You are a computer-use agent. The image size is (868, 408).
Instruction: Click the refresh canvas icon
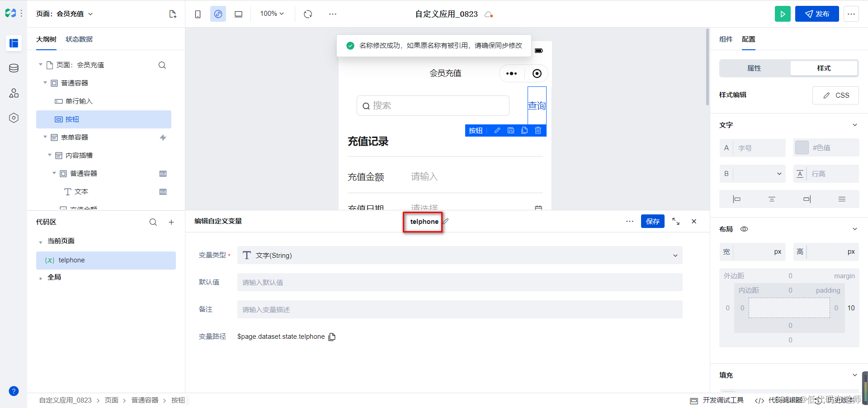(x=308, y=14)
